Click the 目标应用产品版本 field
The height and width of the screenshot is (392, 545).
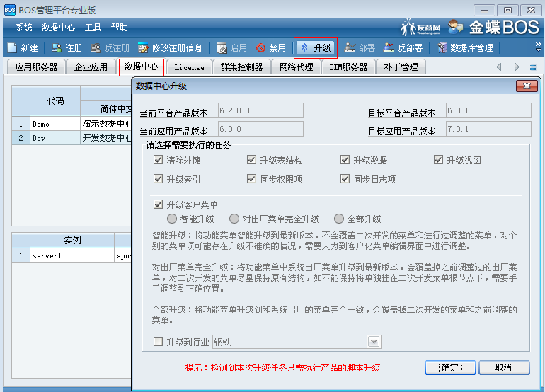488,129
